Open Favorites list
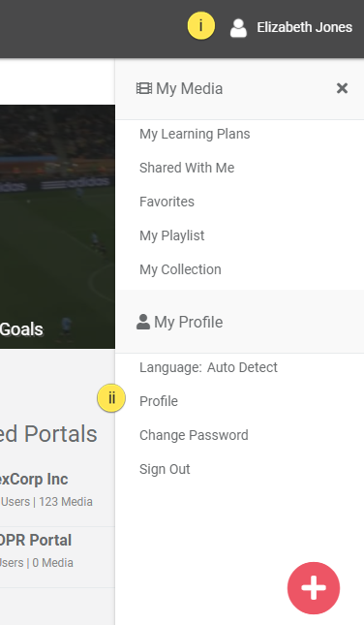 pos(167,202)
